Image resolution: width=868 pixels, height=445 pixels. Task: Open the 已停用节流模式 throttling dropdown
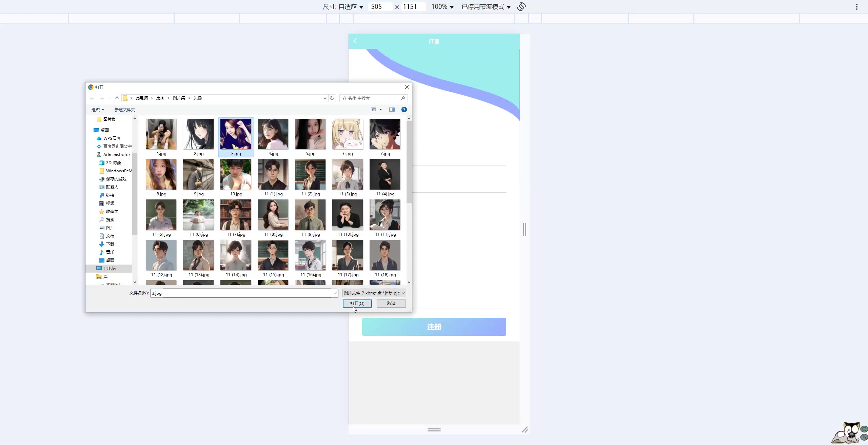(486, 7)
